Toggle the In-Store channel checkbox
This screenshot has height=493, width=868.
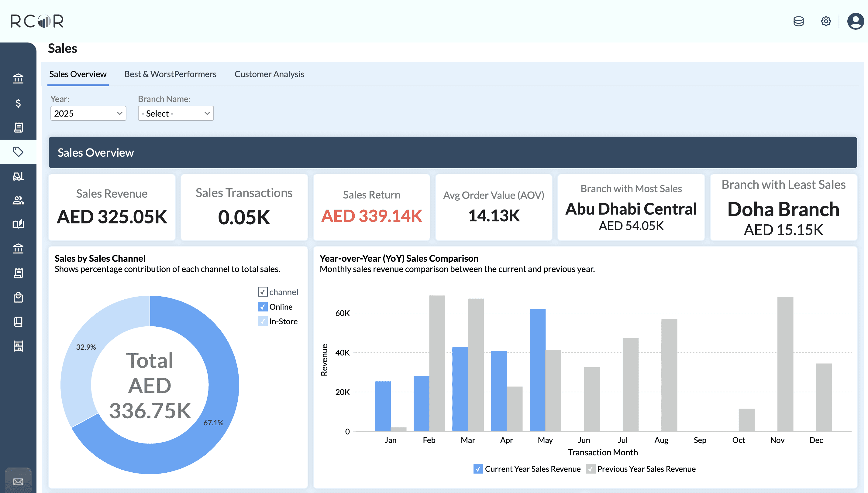pyautogui.click(x=263, y=321)
